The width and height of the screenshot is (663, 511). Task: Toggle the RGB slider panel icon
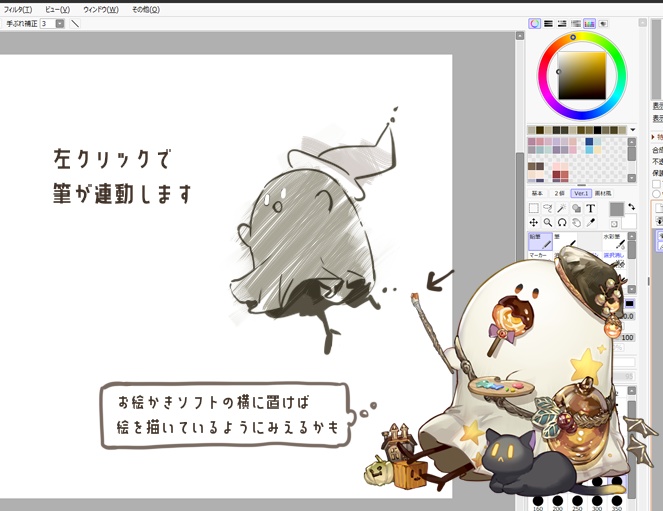[x=548, y=24]
